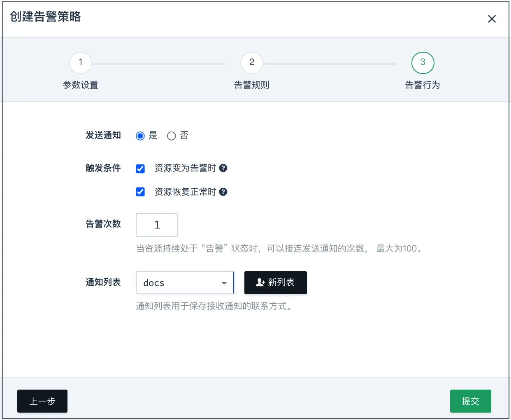Click the green checkmark circle on step 3

pyautogui.click(x=423, y=62)
